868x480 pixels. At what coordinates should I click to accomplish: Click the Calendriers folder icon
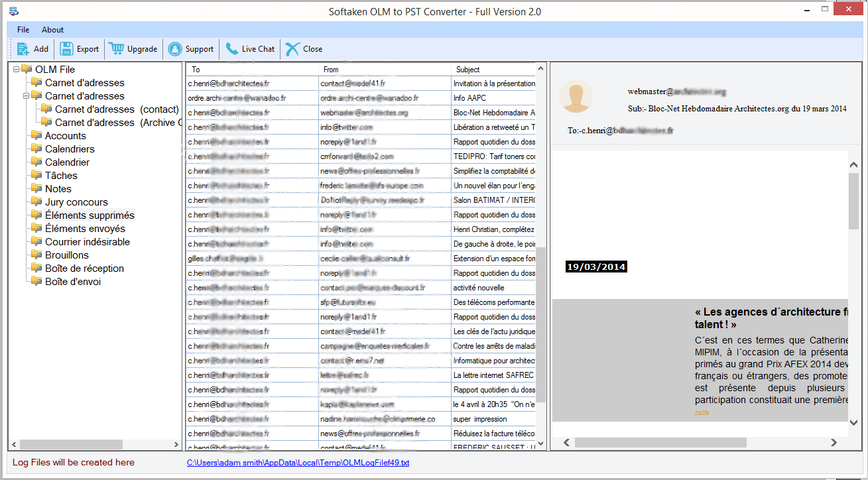(36, 149)
